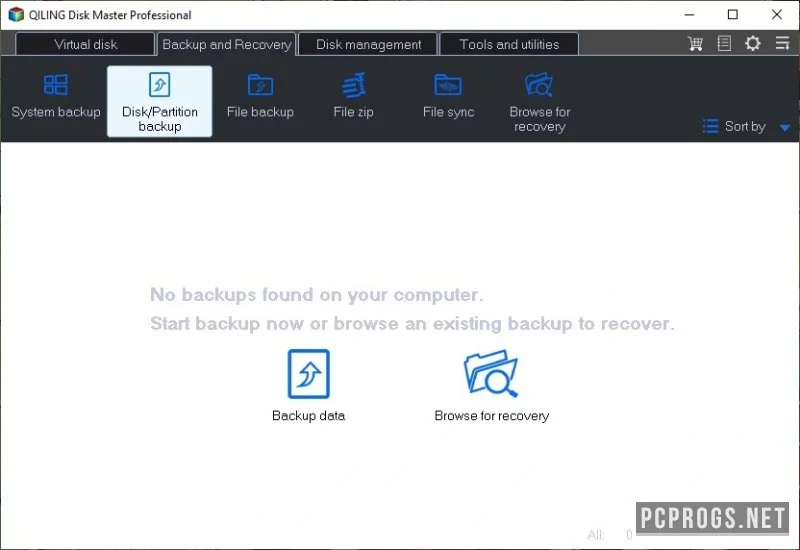The image size is (800, 550).
Task: Open the logs list icon
Action: pos(724,43)
